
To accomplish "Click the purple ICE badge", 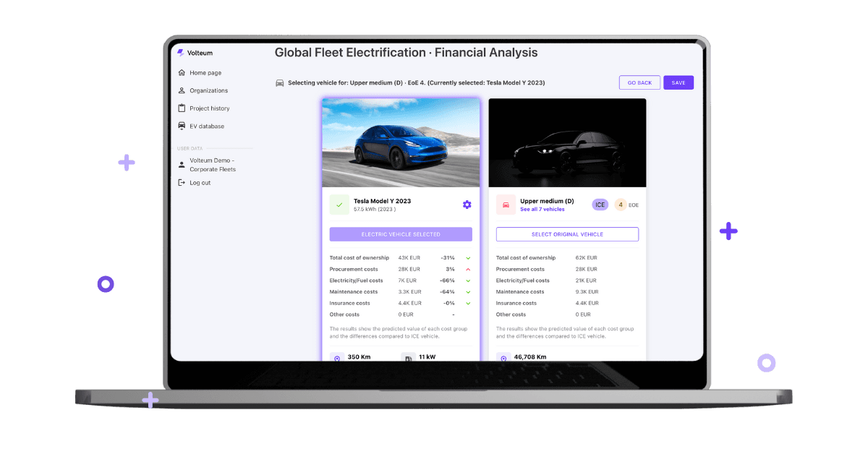I will click(600, 205).
